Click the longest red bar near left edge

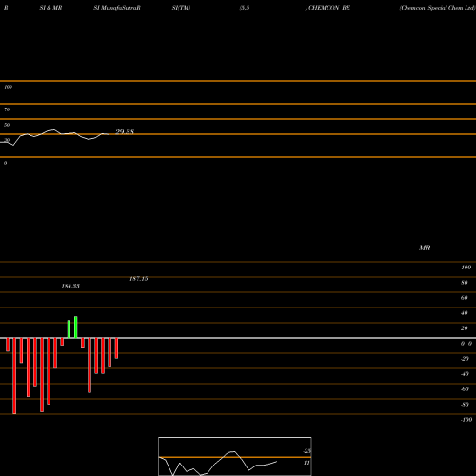14,376
